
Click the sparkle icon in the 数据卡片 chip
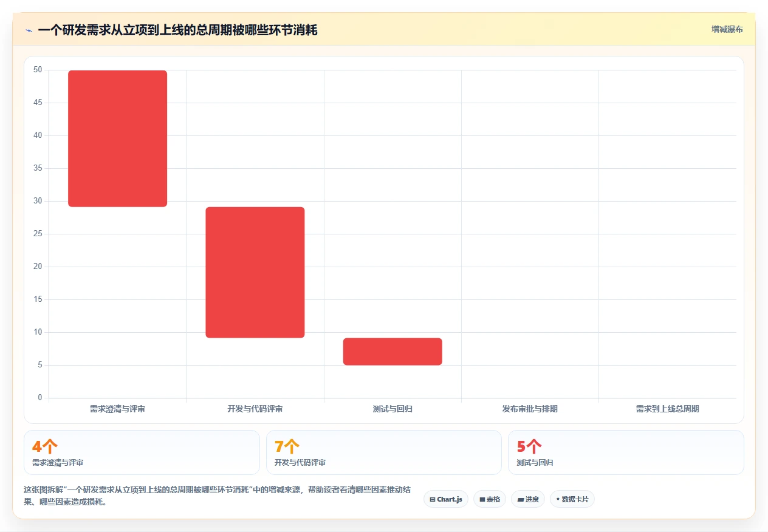[558, 499]
